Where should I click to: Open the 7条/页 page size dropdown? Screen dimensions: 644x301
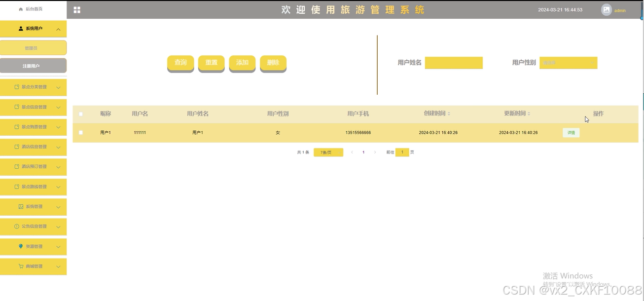click(328, 152)
